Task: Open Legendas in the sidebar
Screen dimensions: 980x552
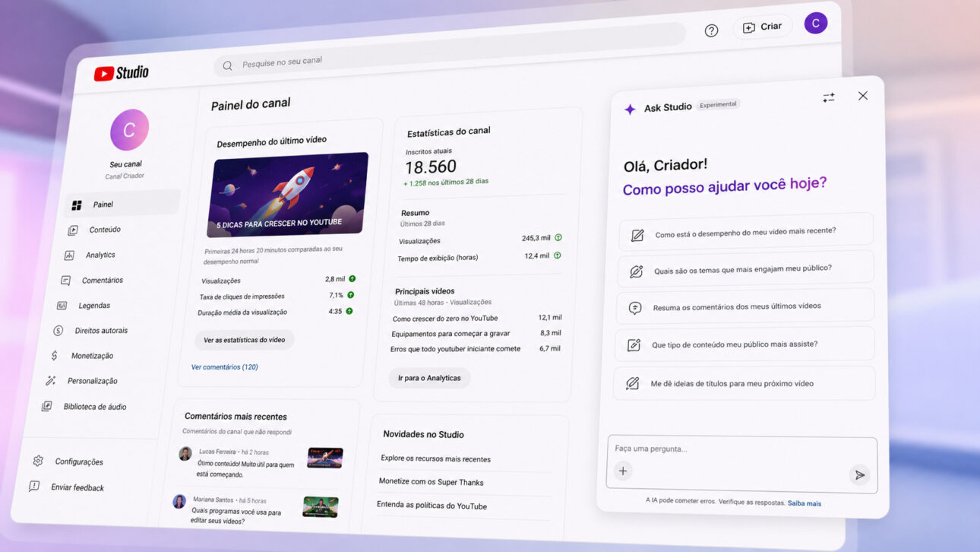Action: point(94,306)
